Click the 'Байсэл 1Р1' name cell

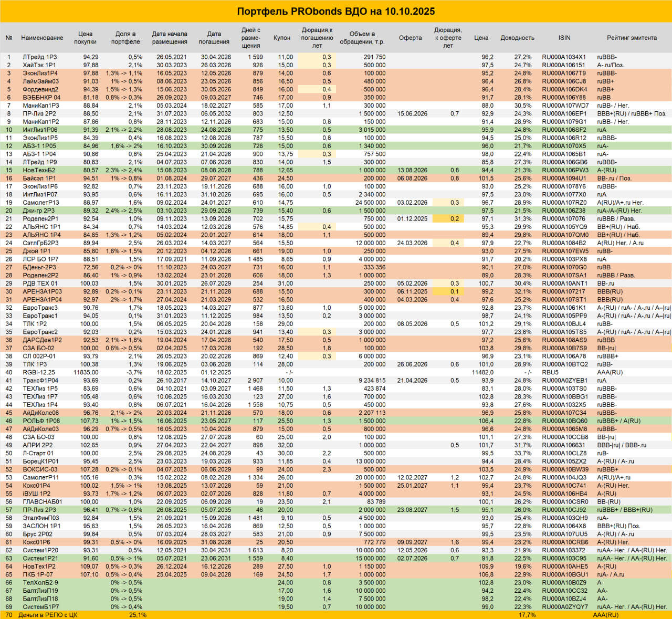39,179
